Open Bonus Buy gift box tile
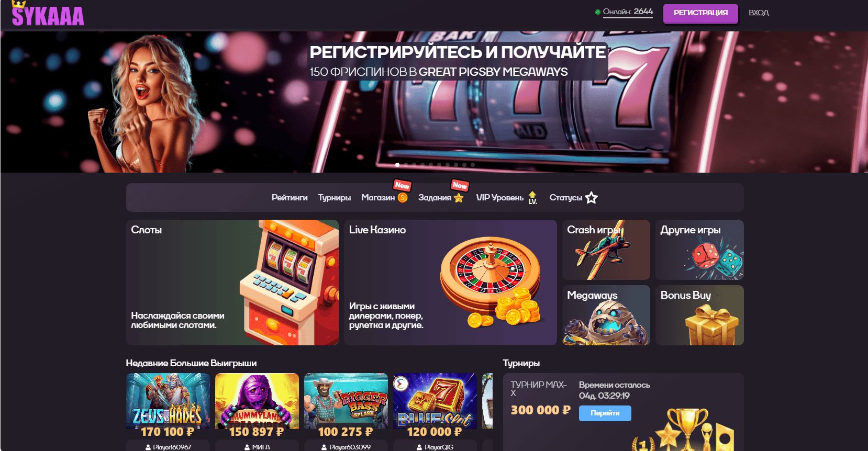The width and height of the screenshot is (868, 451). pos(699,315)
